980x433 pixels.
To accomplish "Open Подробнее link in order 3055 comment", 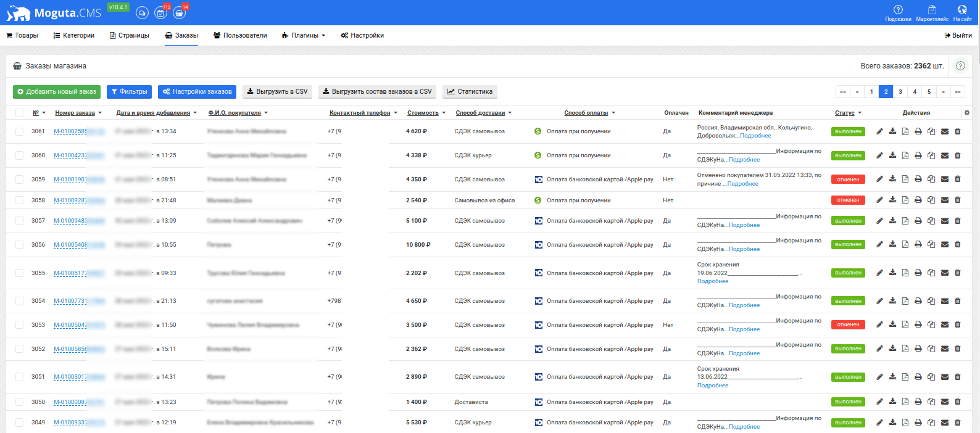I will [x=713, y=281].
